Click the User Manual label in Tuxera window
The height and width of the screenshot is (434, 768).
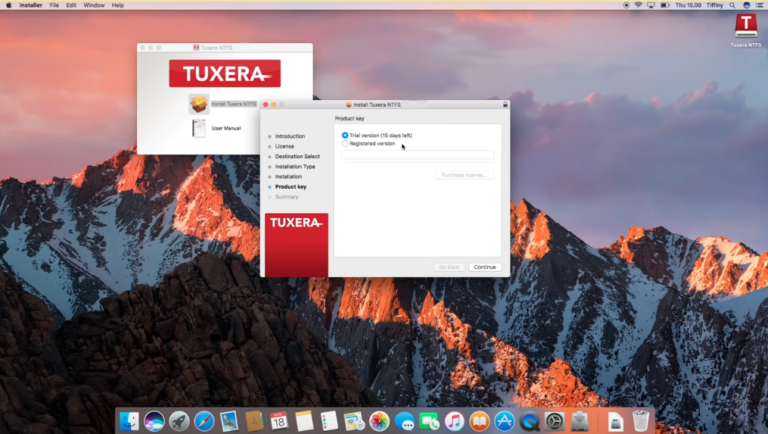coord(226,128)
